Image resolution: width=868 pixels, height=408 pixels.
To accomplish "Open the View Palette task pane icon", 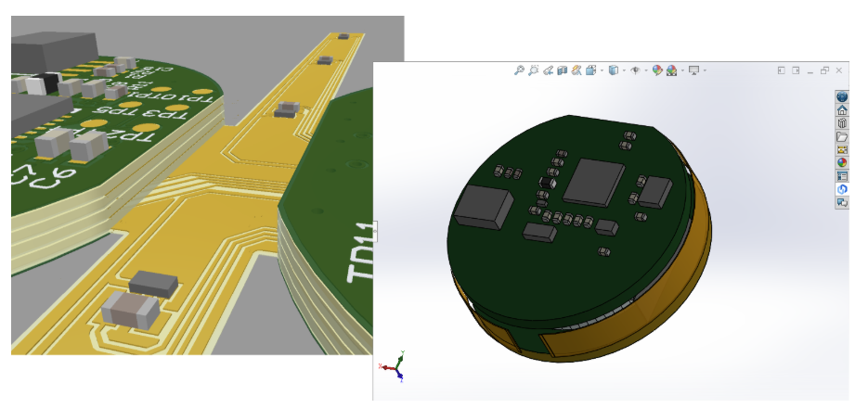I will [x=842, y=149].
